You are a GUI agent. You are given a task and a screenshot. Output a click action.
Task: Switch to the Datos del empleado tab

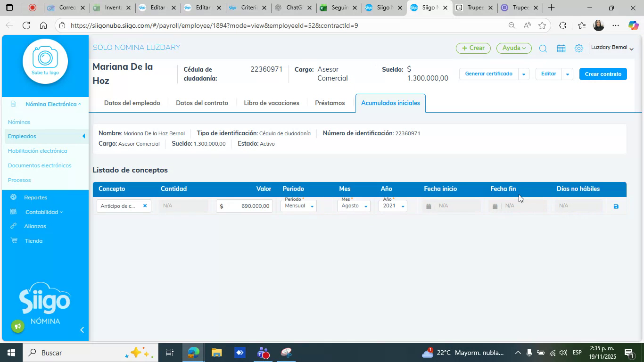[x=132, y=103]
